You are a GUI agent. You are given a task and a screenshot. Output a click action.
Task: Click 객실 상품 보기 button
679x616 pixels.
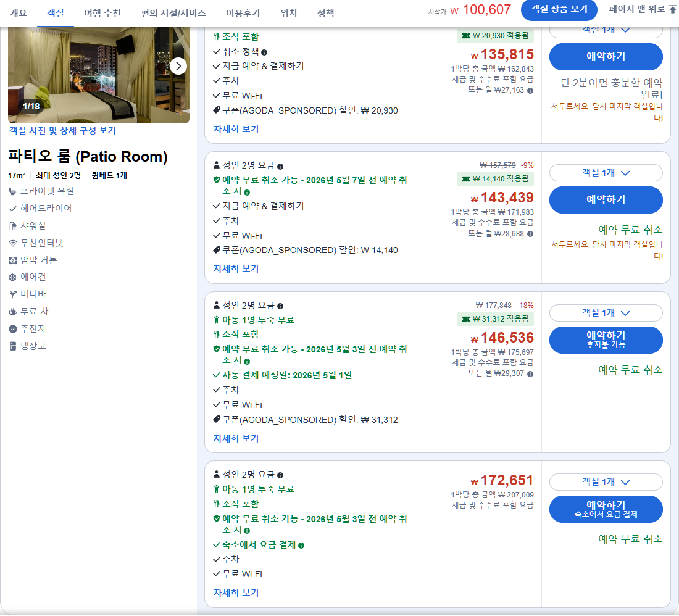[x=559, y=9]
